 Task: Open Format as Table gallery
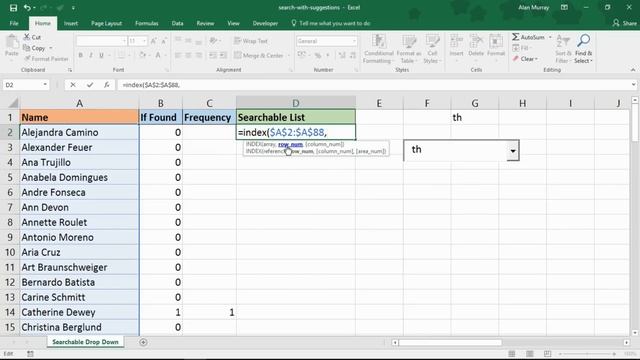click(x=409, y=49)
